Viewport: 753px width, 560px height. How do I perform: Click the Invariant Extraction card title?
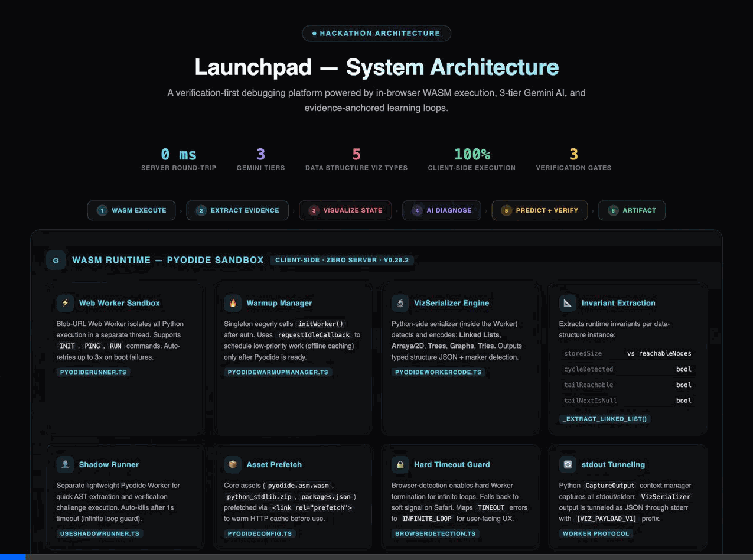pos(618,303)
